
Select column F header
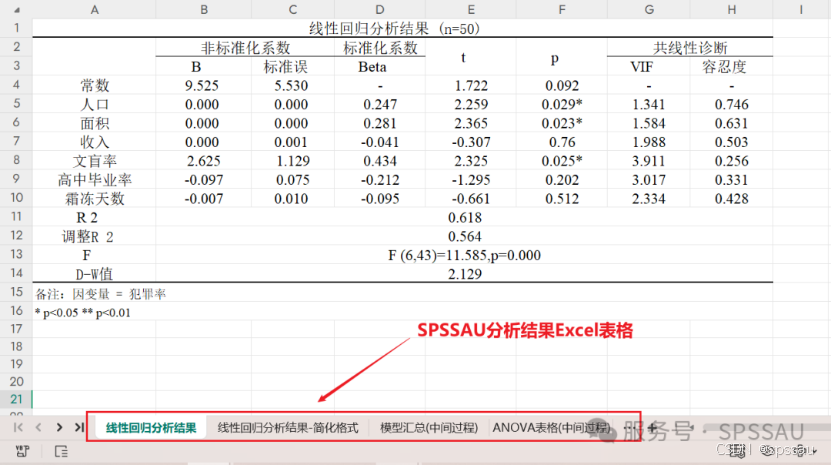pos(562,10)
